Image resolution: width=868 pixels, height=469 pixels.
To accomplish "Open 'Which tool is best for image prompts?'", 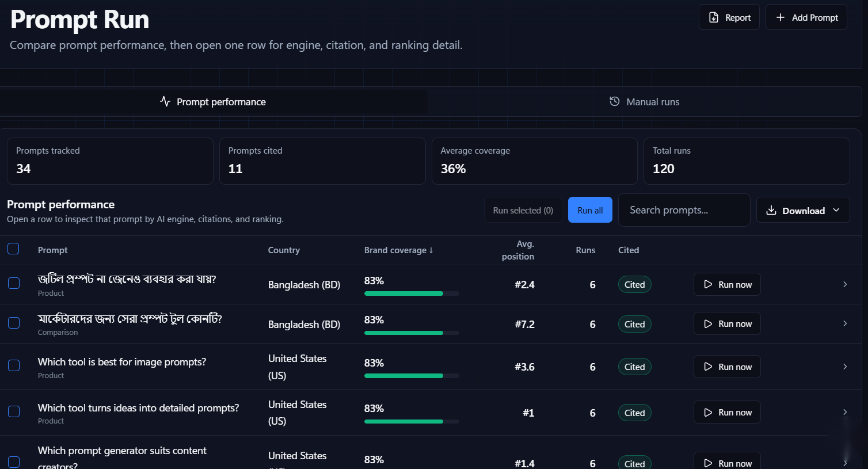I will pyautogui.click(x=122, y=362).
